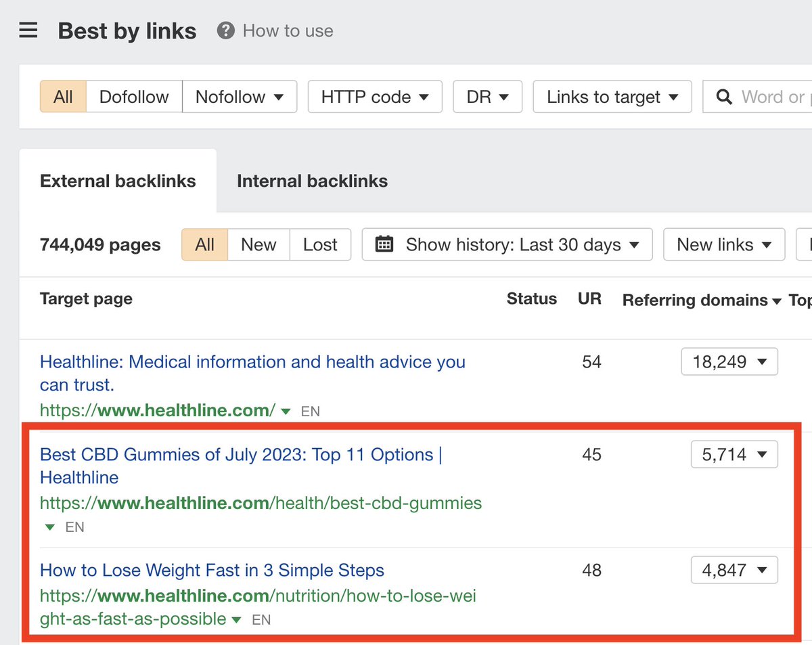Viewport: 812px width, 645px height.
Task: Open the DR filter dropdown
Action: (487, 97)
